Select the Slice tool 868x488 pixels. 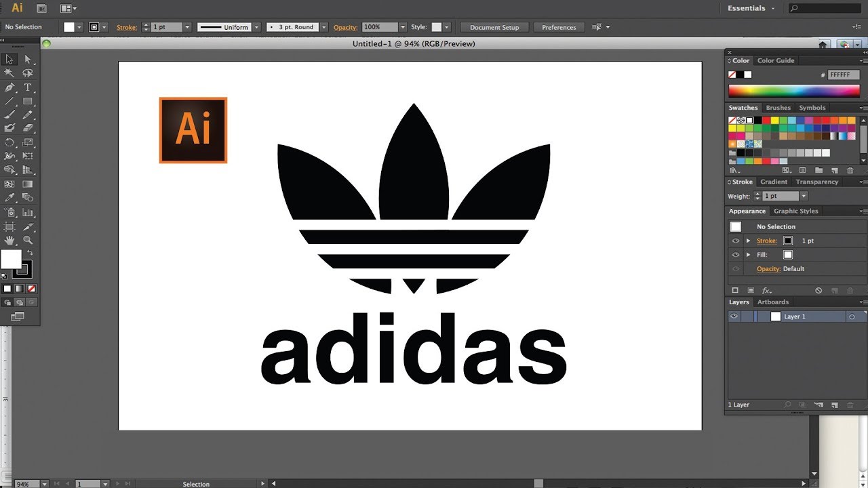point(28,226)
